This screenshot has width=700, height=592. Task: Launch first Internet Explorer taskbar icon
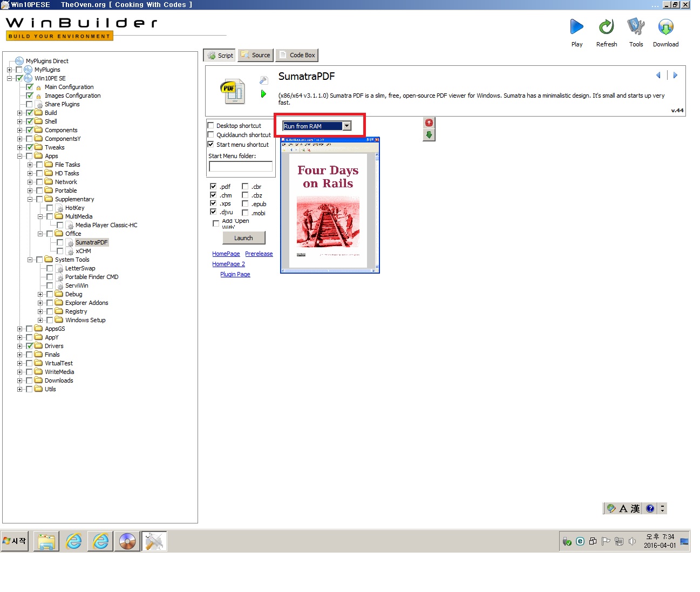[x=73, y=541]
